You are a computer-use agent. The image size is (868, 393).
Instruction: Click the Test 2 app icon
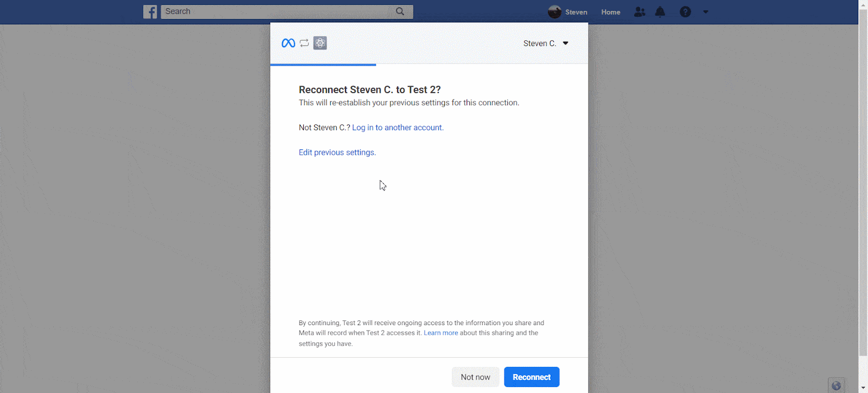pyautogui.click(x=320, y=43)
